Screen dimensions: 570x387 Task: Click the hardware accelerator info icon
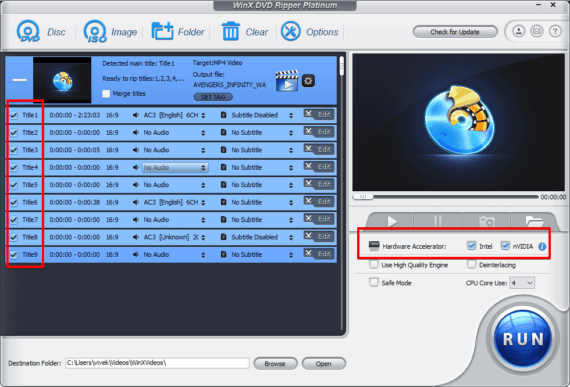[542, 246]
